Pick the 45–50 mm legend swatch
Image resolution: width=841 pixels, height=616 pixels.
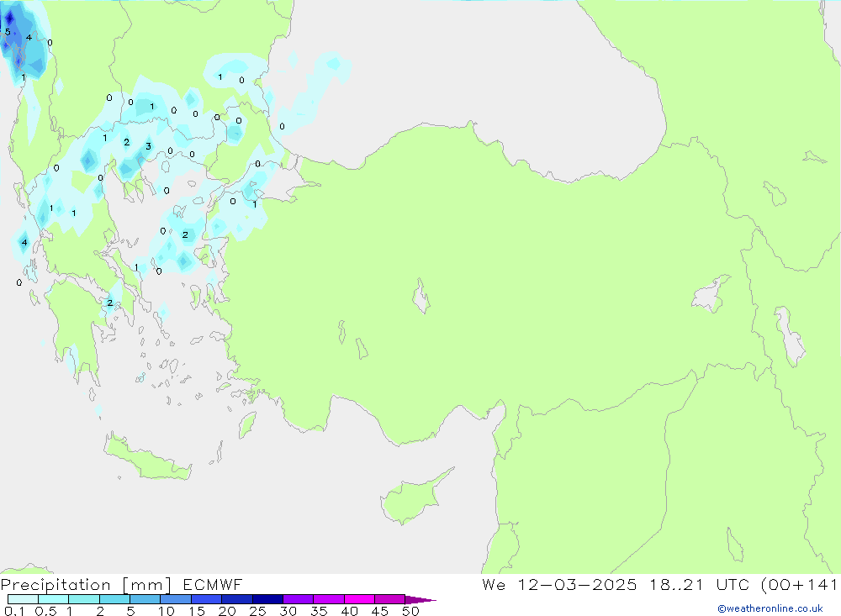[390, 599]
